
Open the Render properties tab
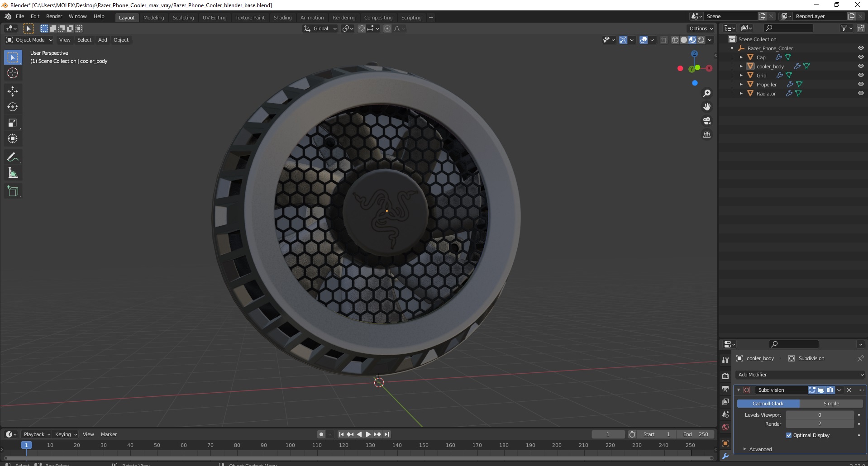click(725, 376)
